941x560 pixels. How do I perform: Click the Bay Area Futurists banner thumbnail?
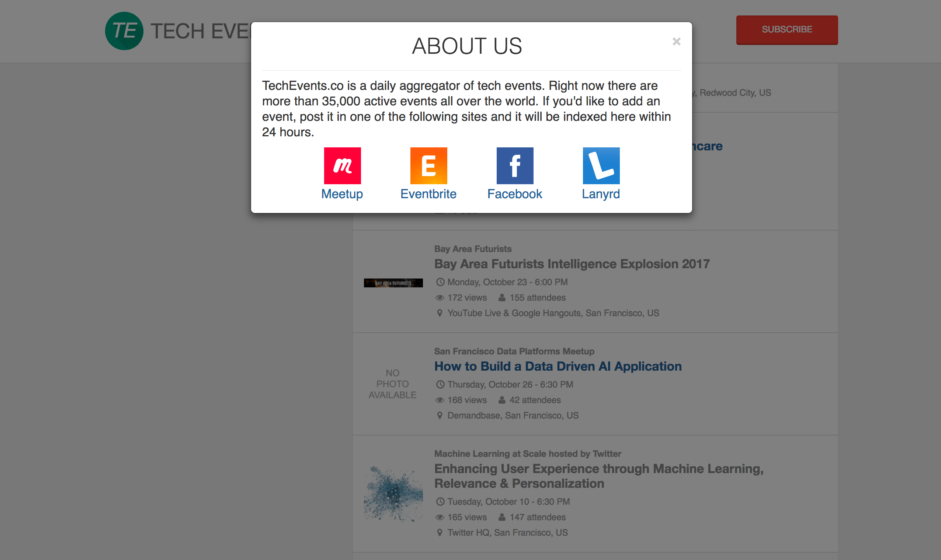(x=393, y=283)
